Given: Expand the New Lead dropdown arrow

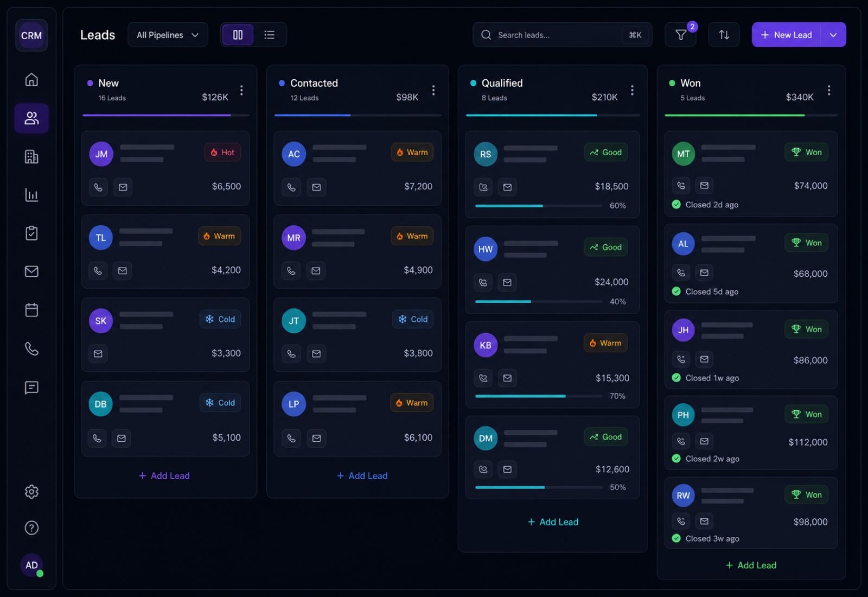Looking at the screenshot, I should coord(833,35).
